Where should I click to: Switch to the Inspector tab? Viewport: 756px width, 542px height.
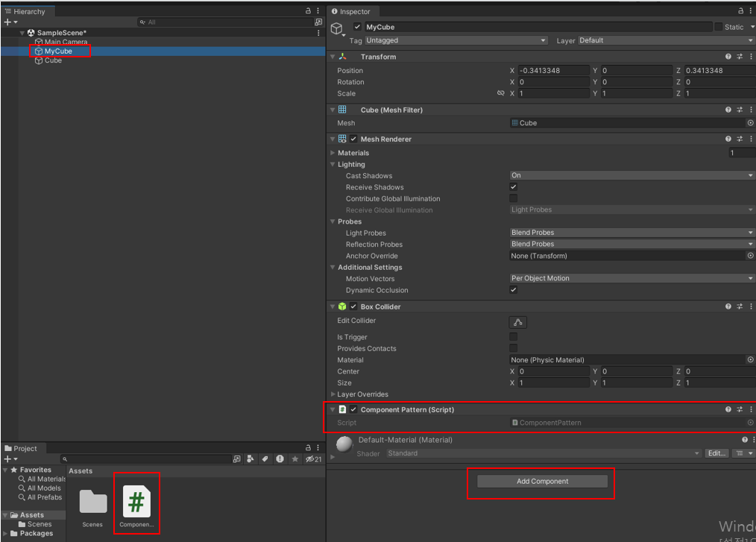tap(351, 11)
